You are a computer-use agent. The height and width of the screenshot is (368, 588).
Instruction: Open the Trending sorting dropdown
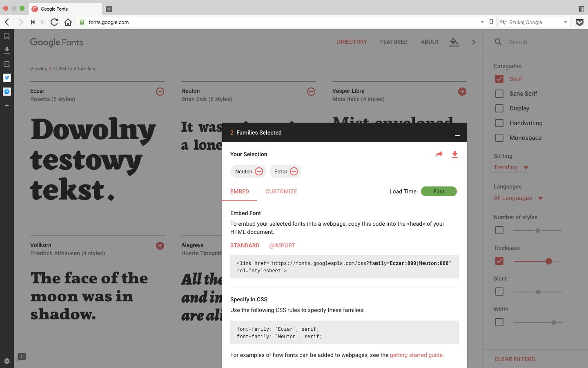(511, 167)
